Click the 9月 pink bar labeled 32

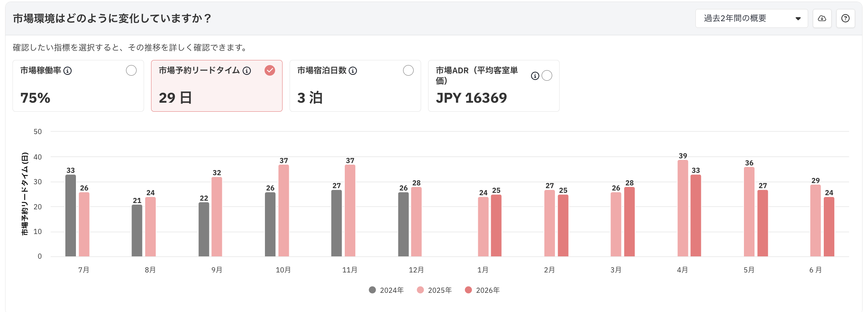pyautogui.click(x=217, y=217)
